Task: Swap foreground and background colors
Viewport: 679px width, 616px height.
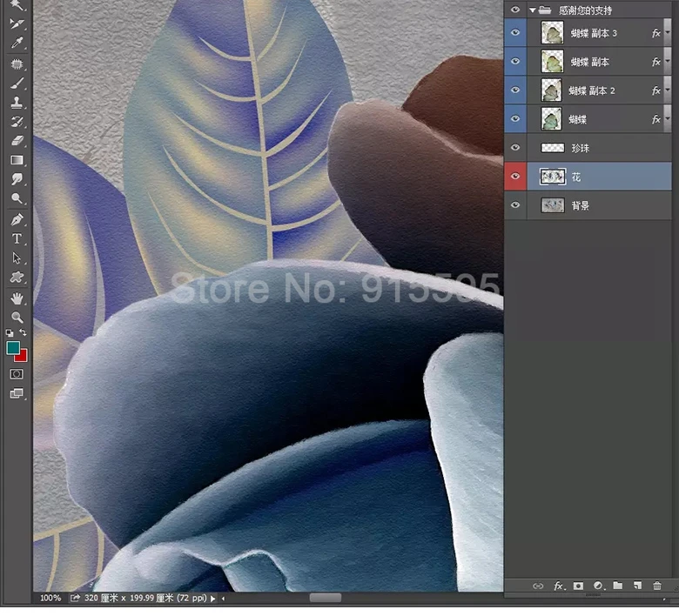Action: pyautogui.click(x=23, y=332)
